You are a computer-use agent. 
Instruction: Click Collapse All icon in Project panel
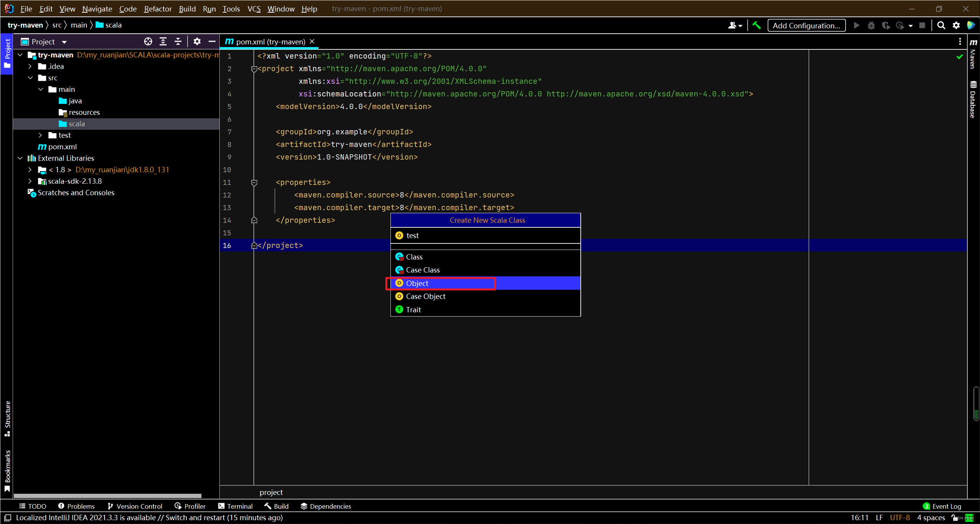pos(178,41)
